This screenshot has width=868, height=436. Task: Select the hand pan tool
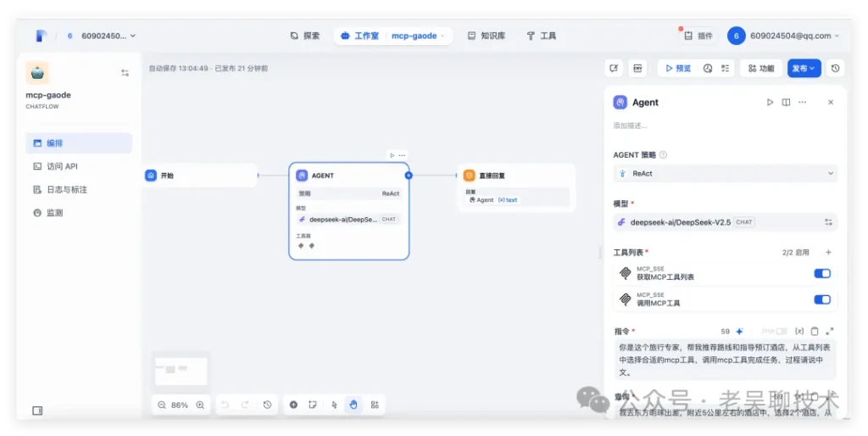pos(353,405)
